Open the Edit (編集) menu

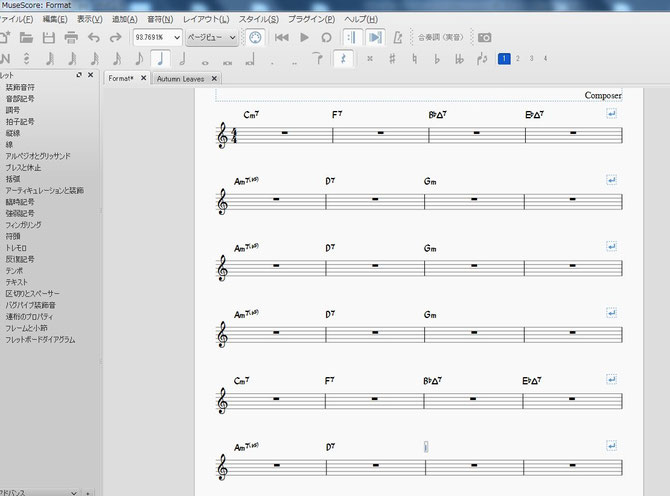[55, 19]
